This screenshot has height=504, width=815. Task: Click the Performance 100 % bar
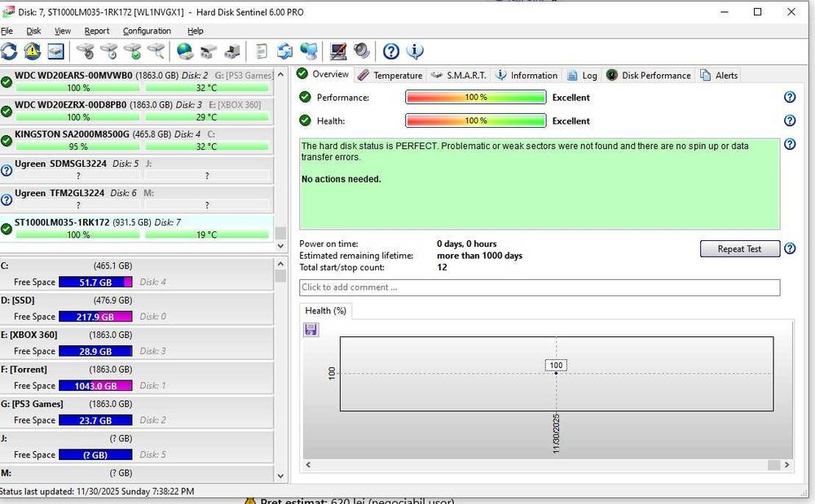[476, 97]
